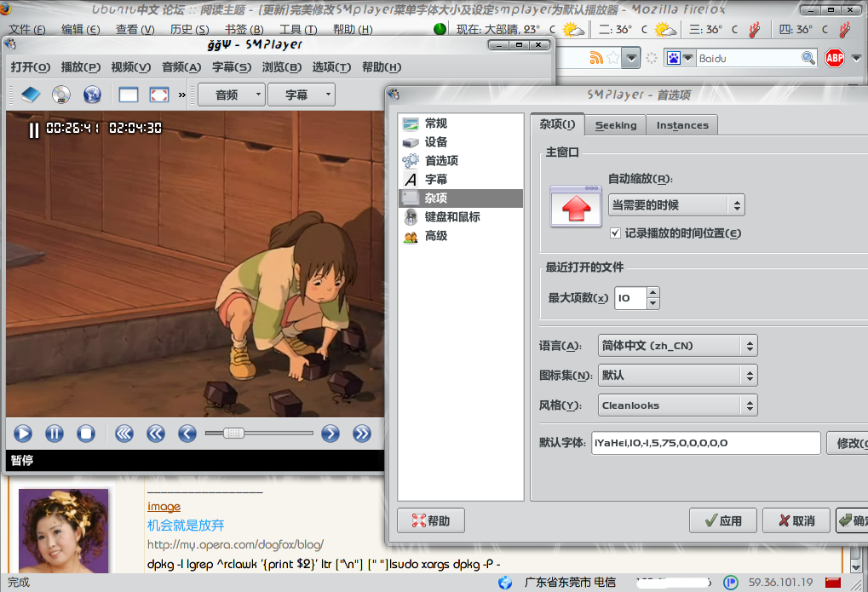868x592 pixels.
Task: Select 常规 in preferences sidebar
Action: [x=461, y=124]
